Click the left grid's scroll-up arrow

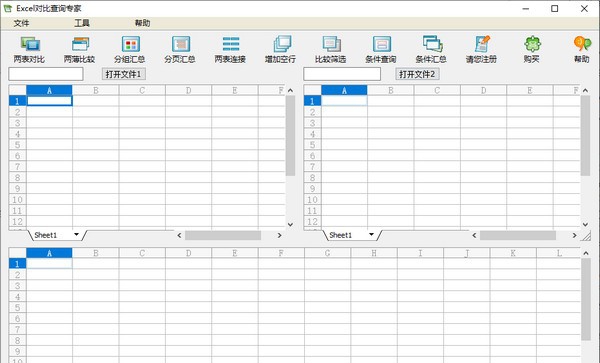[x=290, y=91]
